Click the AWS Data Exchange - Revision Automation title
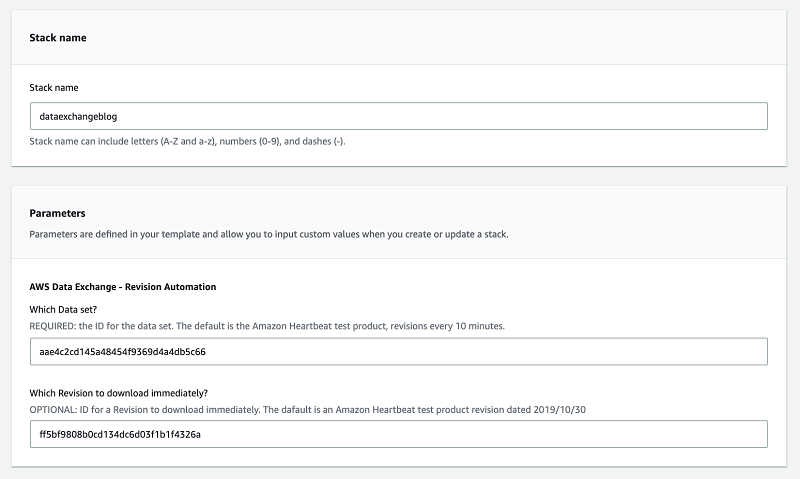 (x=123, y=287)
